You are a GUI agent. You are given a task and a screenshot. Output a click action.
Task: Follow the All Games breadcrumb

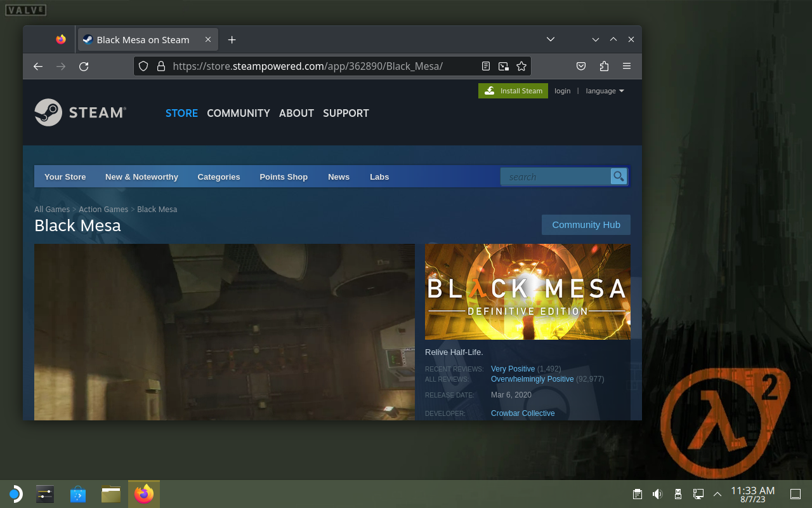point(52,209)
